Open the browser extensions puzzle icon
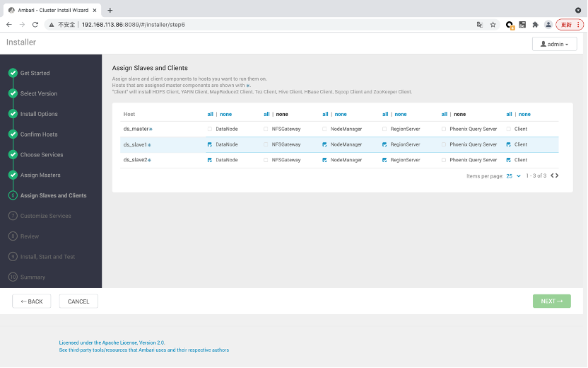Image resolution: width=588 pixels, height=368 pixels. pos(535,24)
